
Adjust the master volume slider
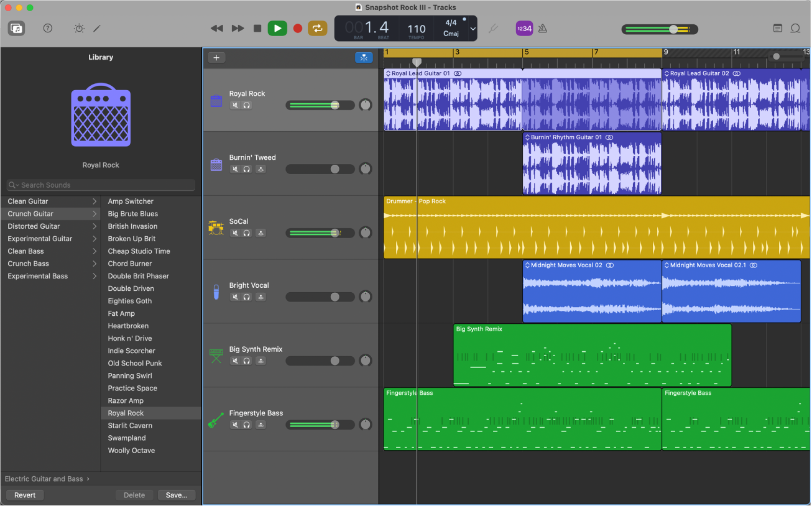pyautogui.click(x=673, y=29)
